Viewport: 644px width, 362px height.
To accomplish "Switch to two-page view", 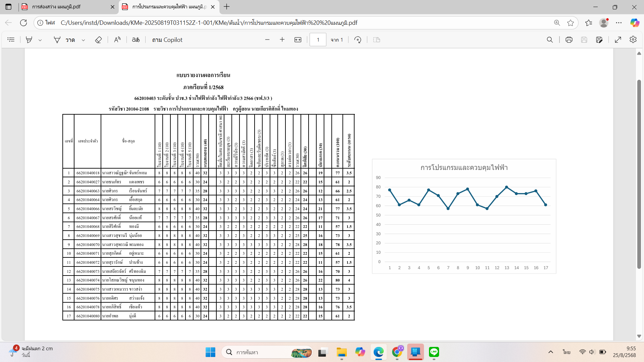I will click(x=377, y=40).
